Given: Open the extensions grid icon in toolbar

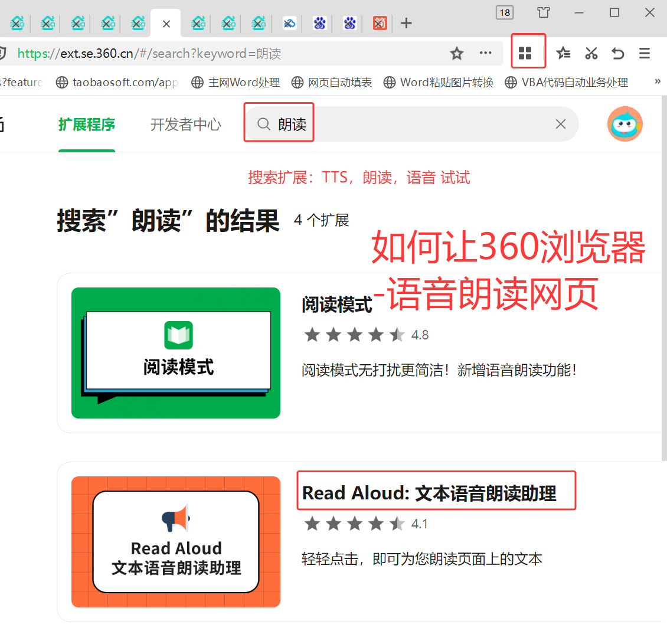Looking at the screenshot, I should click(x=525, y=53).
